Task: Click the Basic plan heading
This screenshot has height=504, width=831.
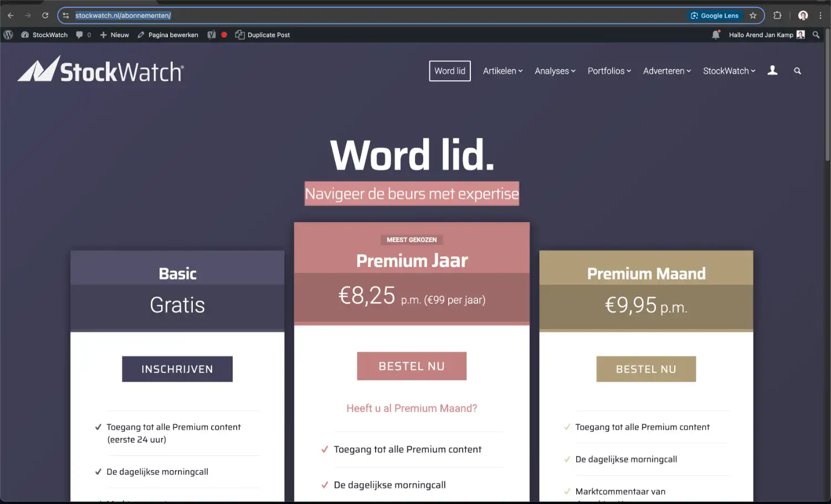Action: pyautogui.click(x=177, y=274)
